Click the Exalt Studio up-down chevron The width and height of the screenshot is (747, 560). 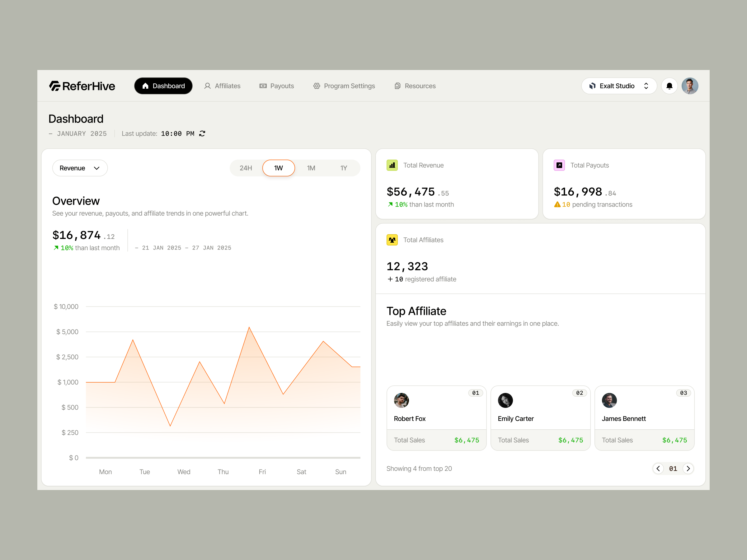click(x=646, y=86)
